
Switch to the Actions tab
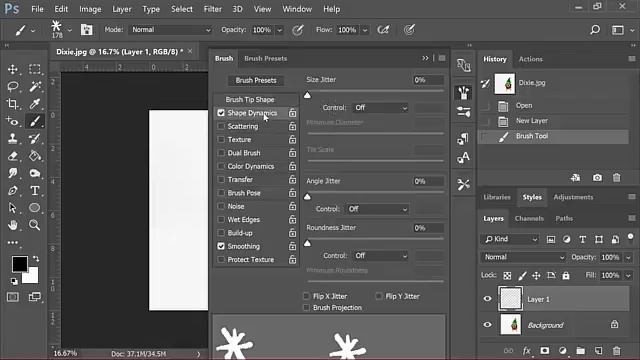pos(531,59)
